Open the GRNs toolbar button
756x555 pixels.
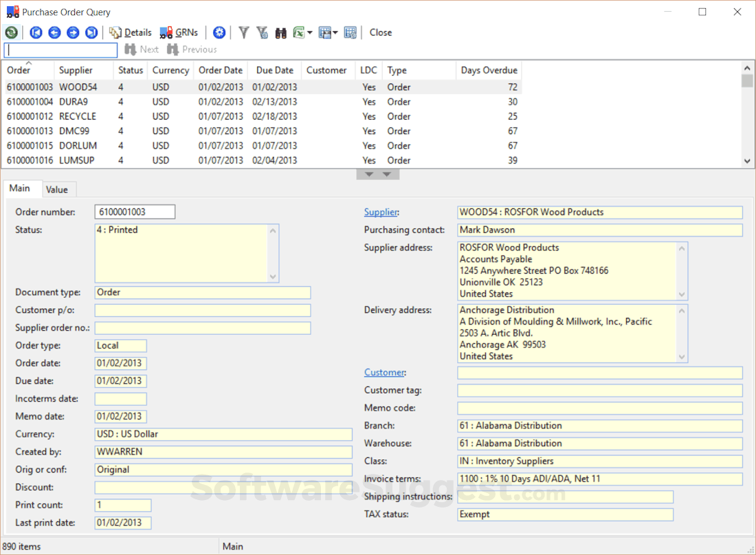(x=179, y=32)
